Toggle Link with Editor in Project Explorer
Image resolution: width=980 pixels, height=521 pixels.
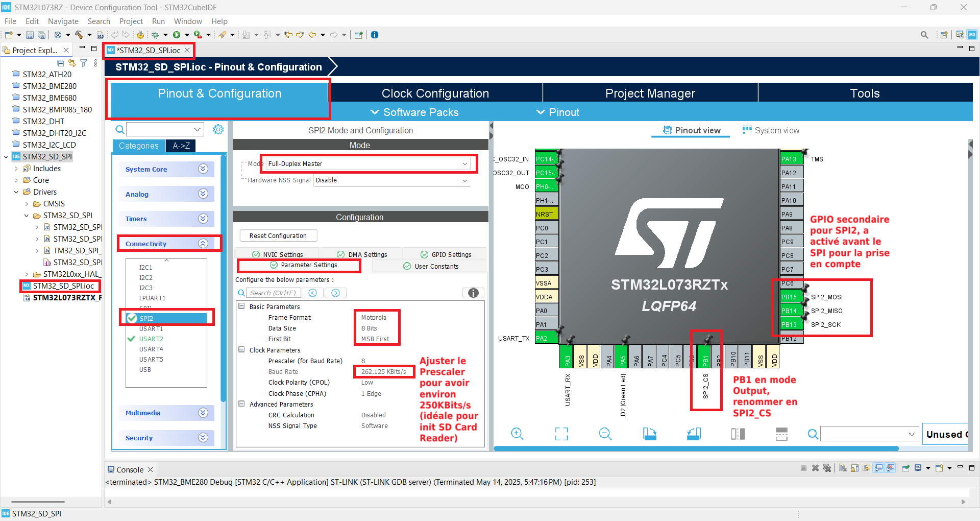[x=72, y=63]
